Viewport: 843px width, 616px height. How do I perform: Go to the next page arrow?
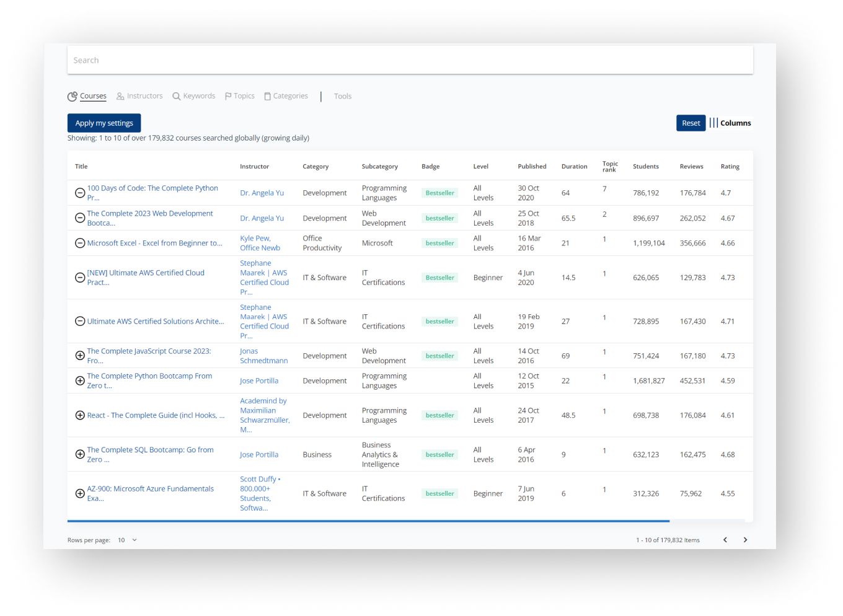pyautogui.click(x=745, y=540)
